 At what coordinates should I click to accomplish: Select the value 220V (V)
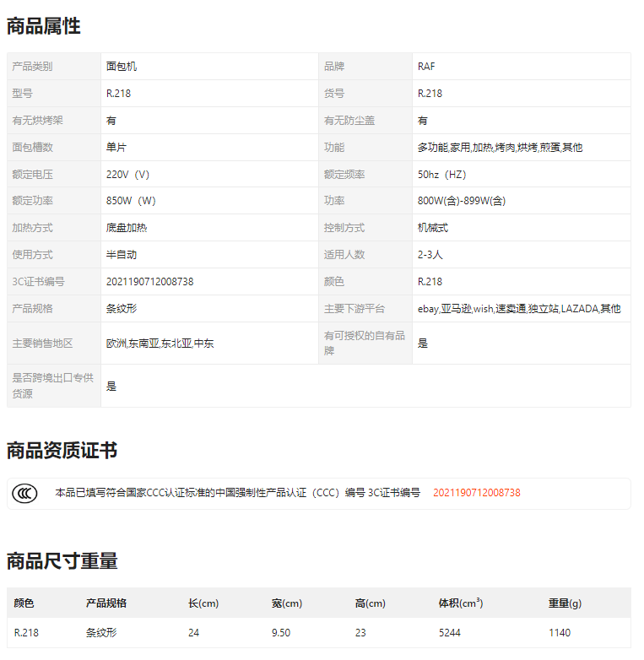tap(128, 174)
